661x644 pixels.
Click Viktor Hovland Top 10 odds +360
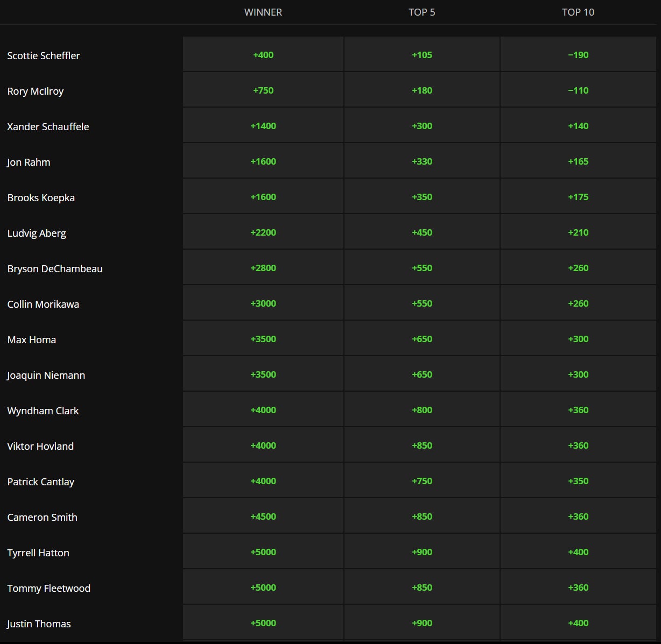click(578, 445)
